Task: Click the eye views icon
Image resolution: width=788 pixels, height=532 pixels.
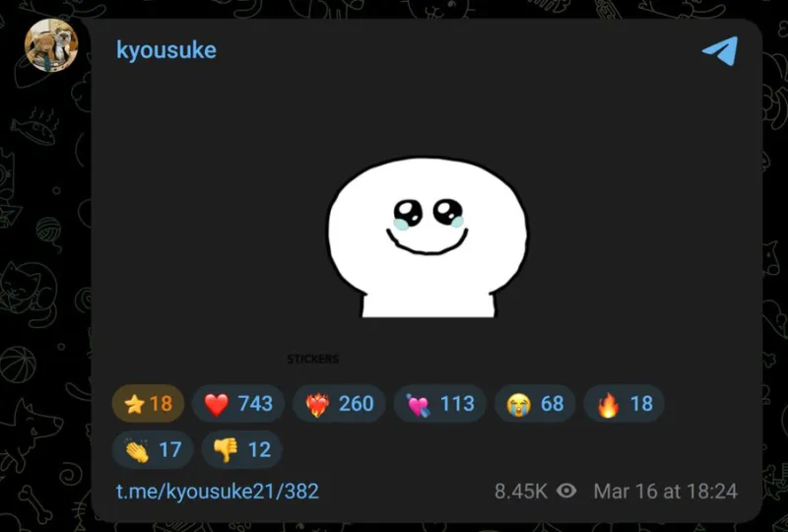Action: click(x=567, y=491)
